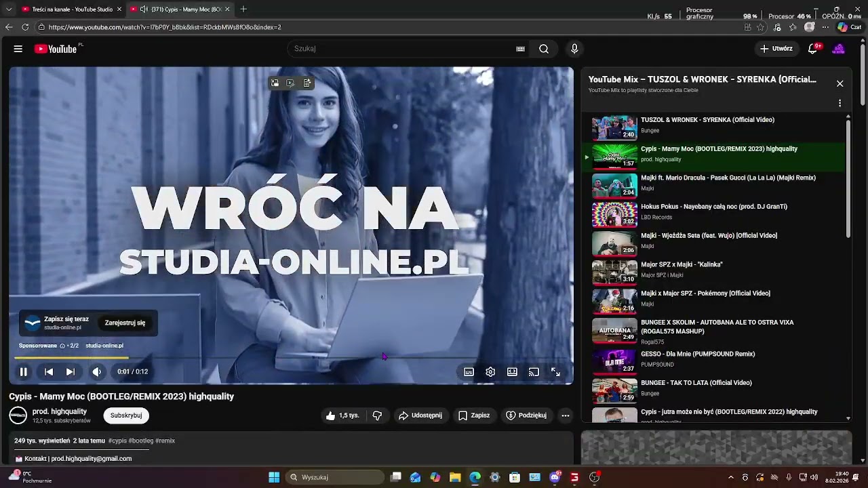This screenshot has width=868, height=488.
Task: Subscribe with the Subskrybuj button
Action: [x=126, y=415]
